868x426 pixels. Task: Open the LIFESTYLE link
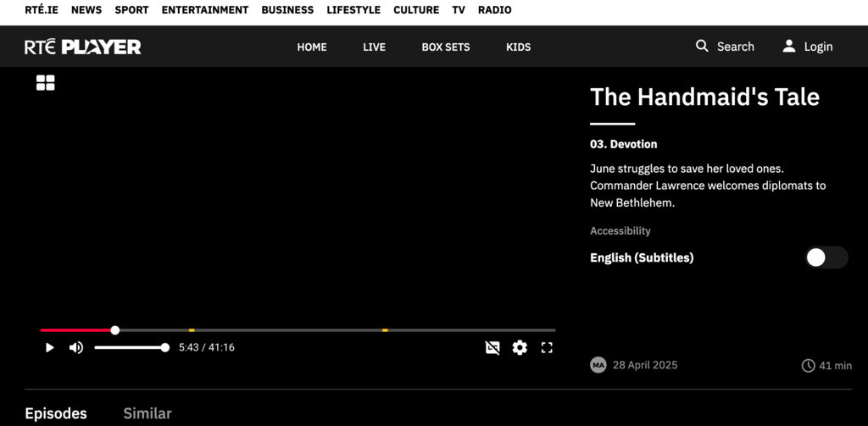[353, 10]
